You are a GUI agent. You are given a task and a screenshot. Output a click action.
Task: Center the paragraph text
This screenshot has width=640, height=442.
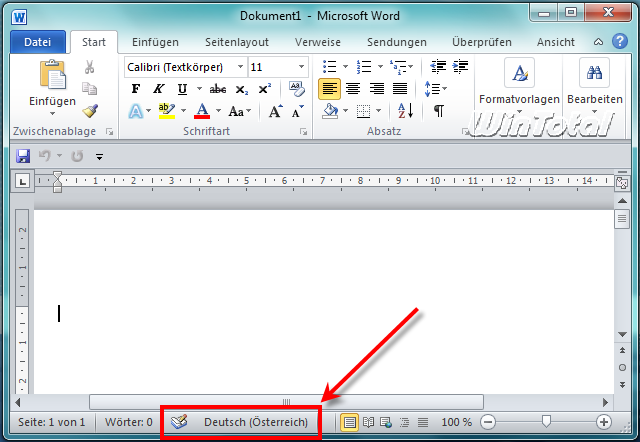[353, 89]
